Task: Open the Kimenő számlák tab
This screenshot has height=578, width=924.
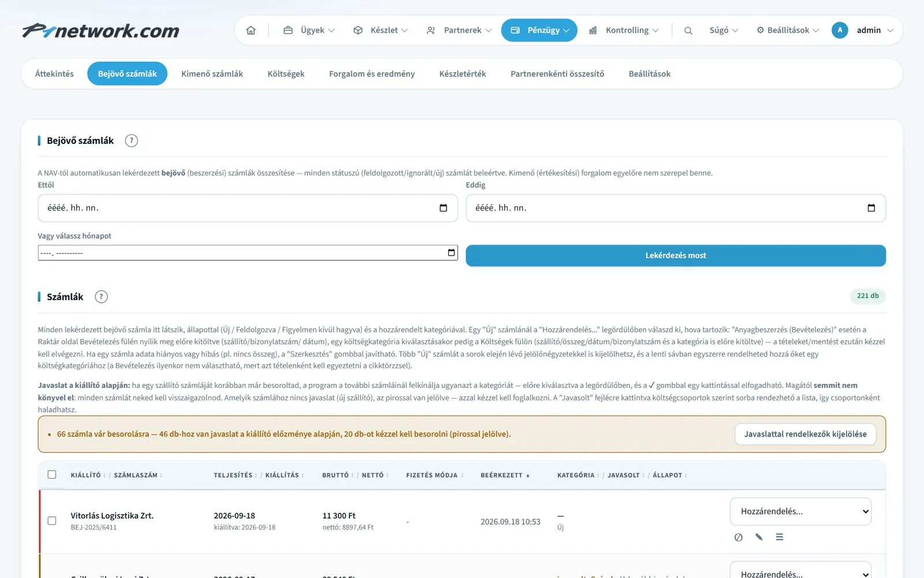Action: coord(212,74)
